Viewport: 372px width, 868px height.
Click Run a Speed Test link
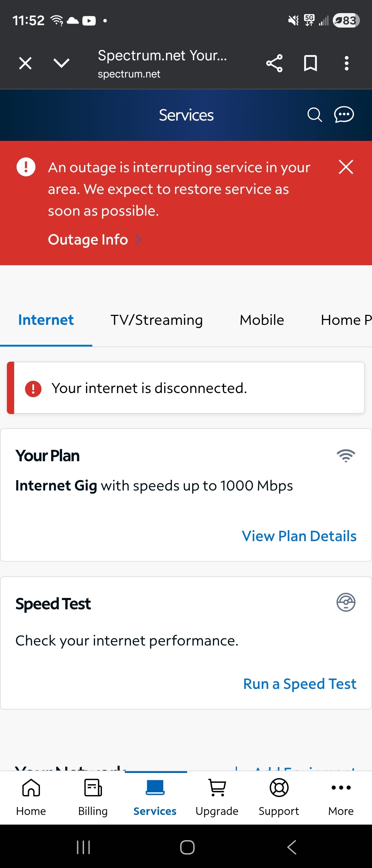pos(300,684)
